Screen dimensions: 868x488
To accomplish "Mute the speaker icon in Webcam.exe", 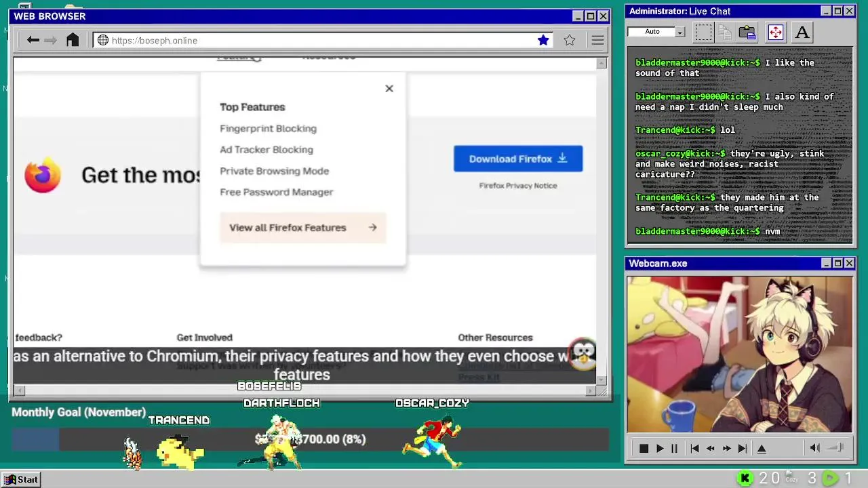I will point(815,447).
